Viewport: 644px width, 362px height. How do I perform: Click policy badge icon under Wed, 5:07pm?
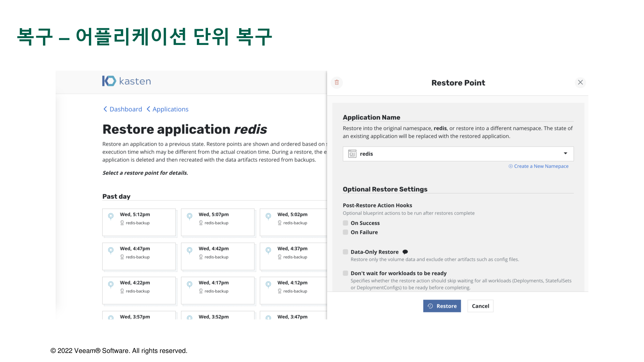coord(201,223)
